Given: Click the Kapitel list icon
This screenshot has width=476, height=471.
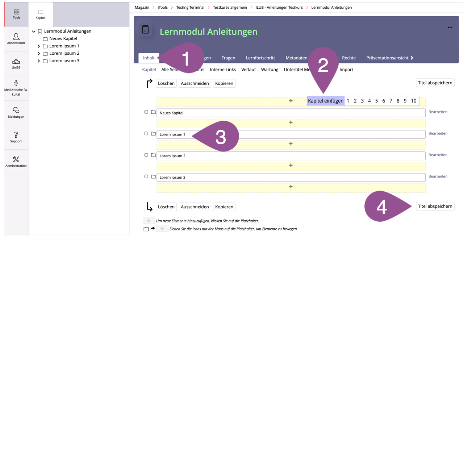Looking at the screenshot, I should 41,12.
